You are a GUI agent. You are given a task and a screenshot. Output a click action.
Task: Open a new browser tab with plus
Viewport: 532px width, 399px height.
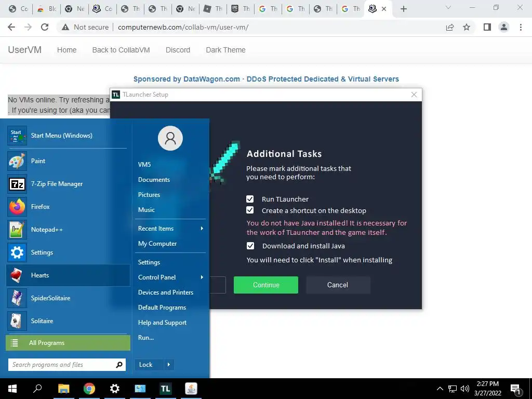tap(403, 9)
